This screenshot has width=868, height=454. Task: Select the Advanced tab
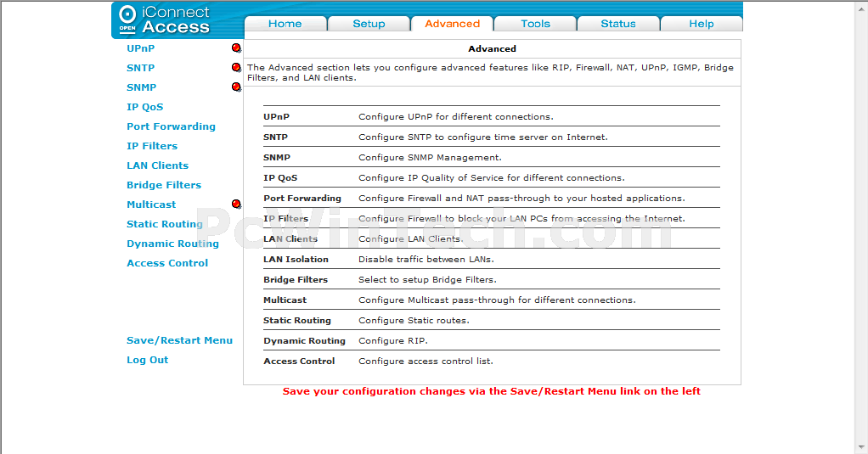[453, 24]
